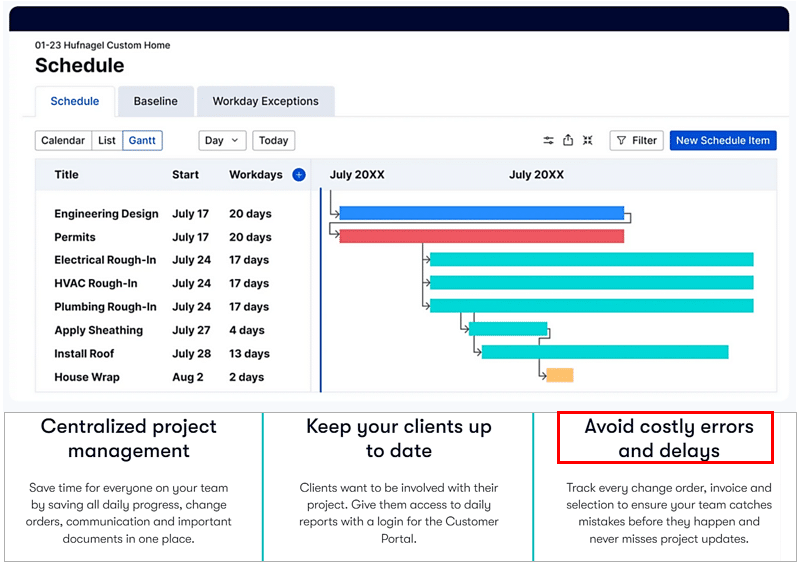
Task: Click the export/share schedule icon
Action: pyautogui.click(x=568, y=141)
